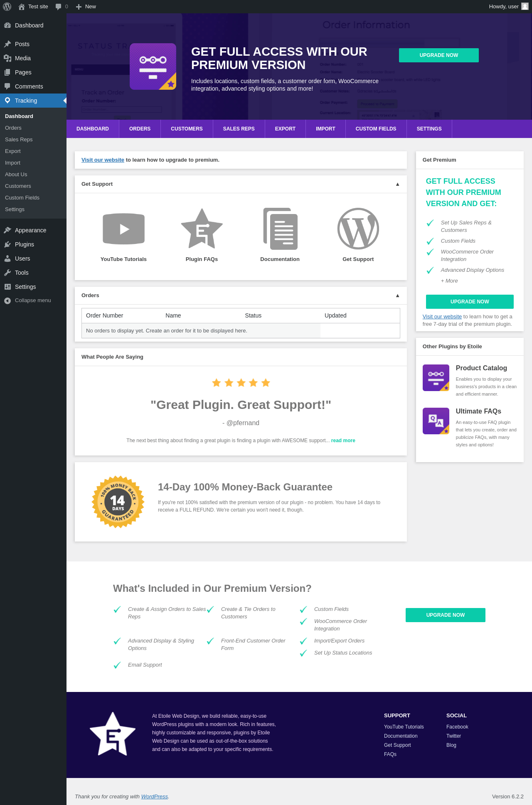This screenshot has width=532, height=805.
Task: Click the Blog link in footer
Action: [451, 745]
